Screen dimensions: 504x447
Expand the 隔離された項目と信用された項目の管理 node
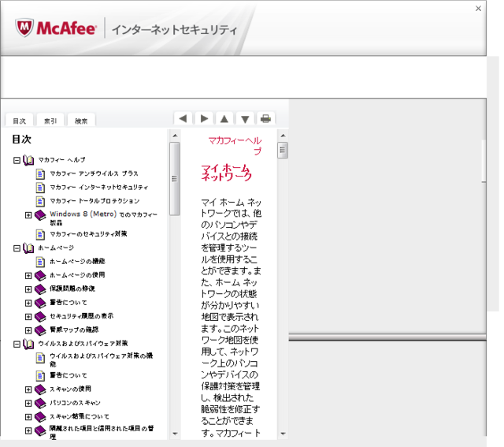coord(28,430)
